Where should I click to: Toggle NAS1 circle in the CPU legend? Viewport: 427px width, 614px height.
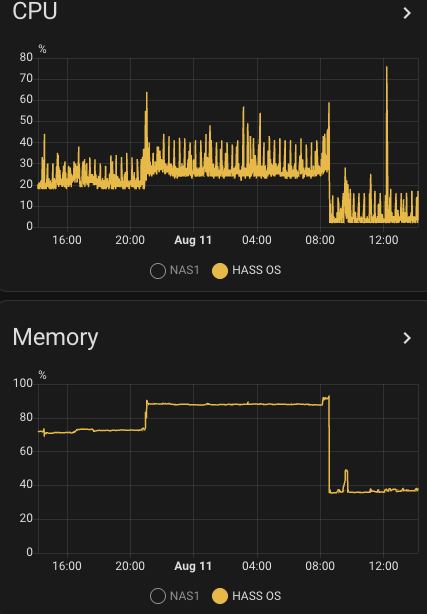click(158, 271)
